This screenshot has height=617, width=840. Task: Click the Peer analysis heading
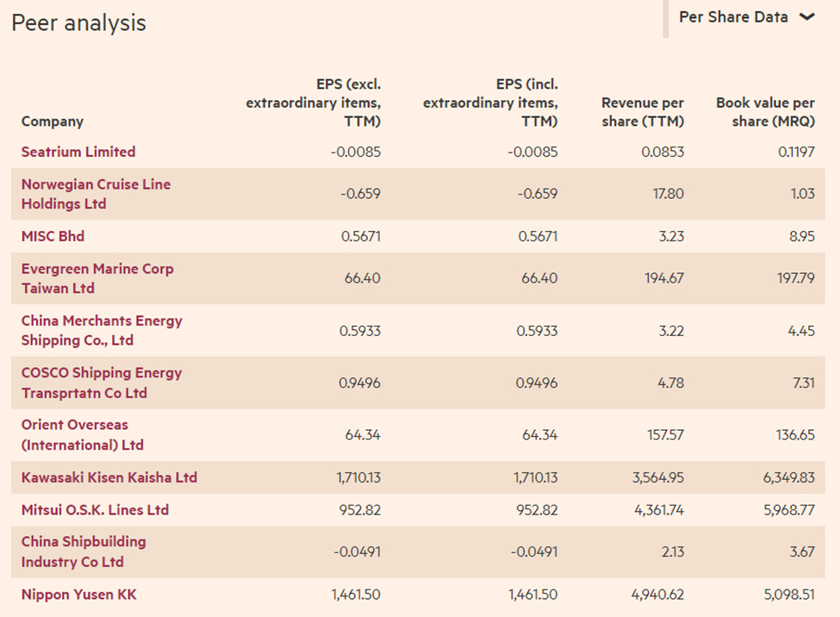78,23
